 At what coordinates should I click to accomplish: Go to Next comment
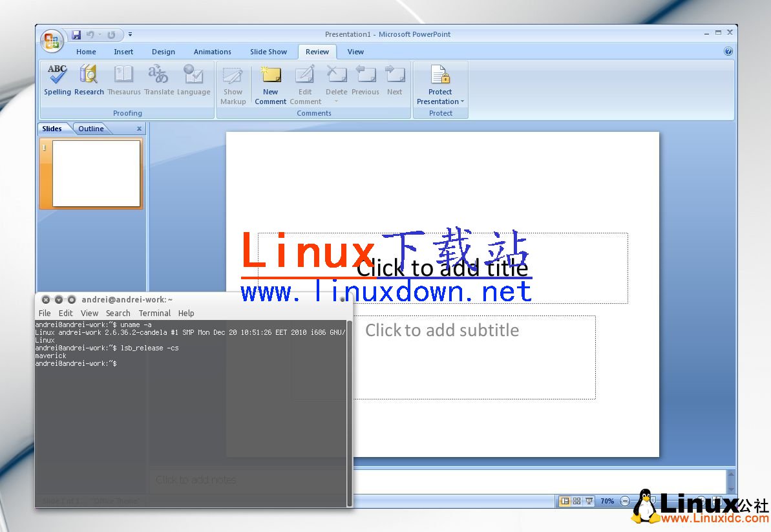[x=395, y=80]
